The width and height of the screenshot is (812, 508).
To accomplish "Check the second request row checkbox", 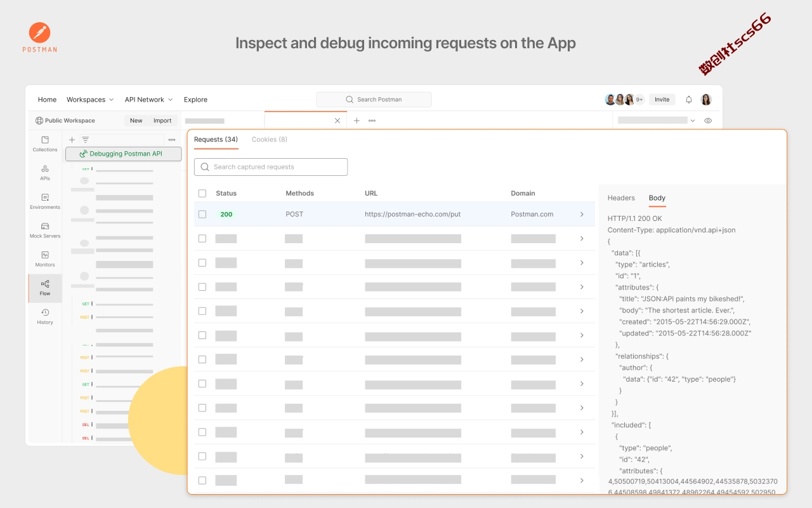I will pyautogui.click(x=202, y=239).
